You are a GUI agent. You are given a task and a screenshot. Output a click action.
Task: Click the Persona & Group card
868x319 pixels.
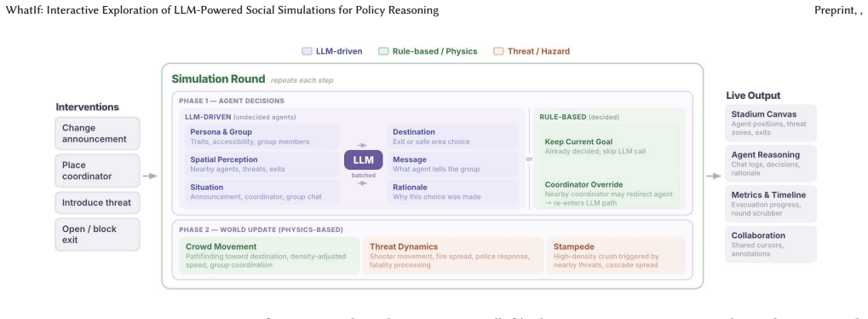[262, 136]
